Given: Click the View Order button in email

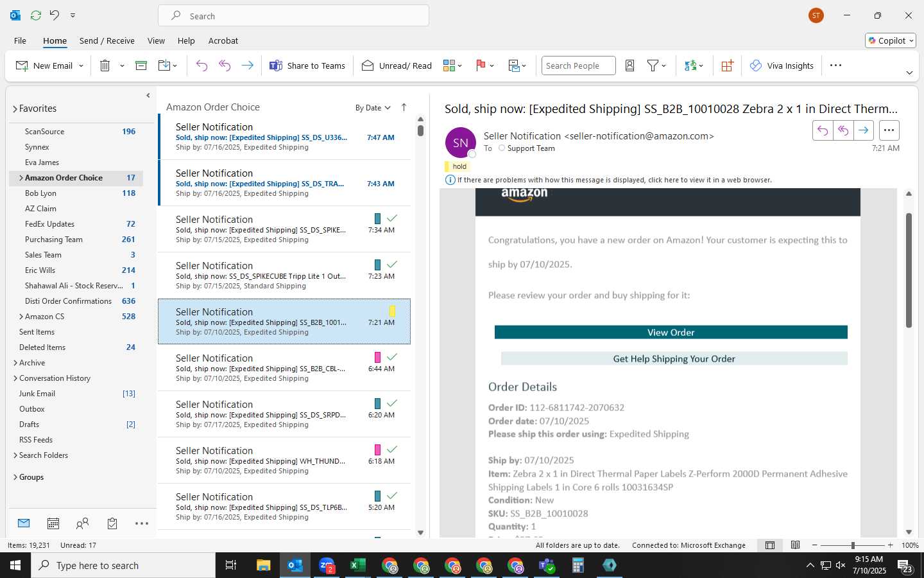Looking at the screenshot, I should pyautogui.click(x=671, y=332).
